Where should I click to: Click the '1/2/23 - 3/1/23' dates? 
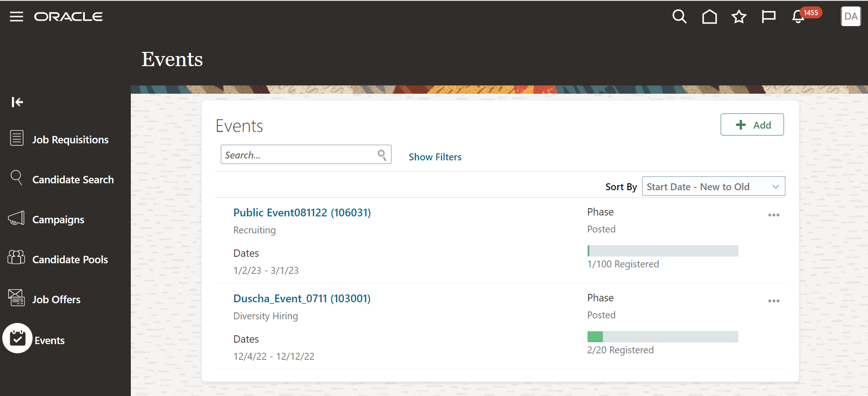click(x=266, y=271)
